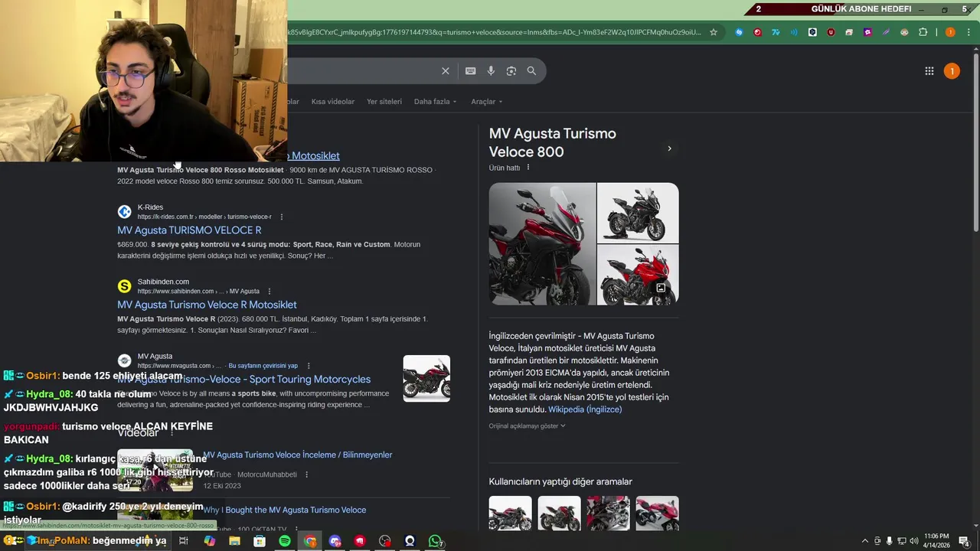Open the Google apps grid
980x551 pixels.
929,71
